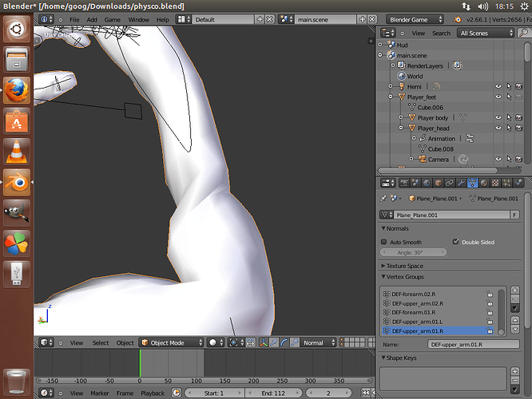Move vertex group up in the list
The width and height of the screenshot is (532, 399).
click(514, 320)
